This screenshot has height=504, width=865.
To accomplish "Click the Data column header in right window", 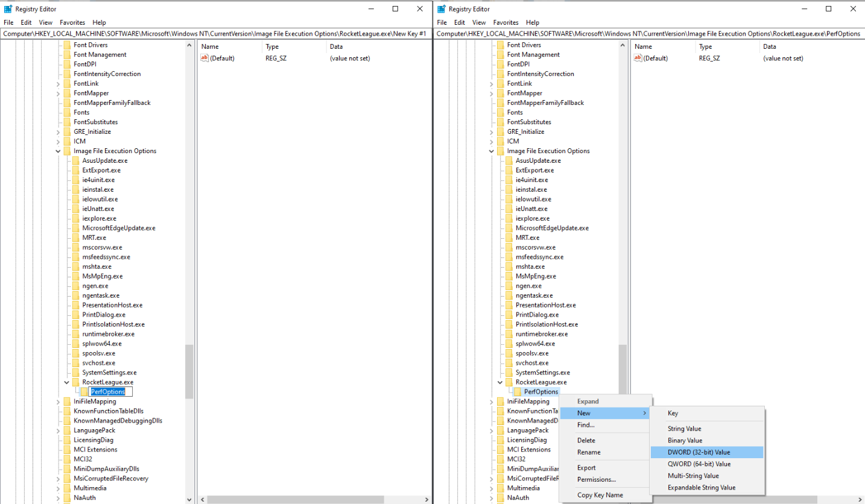I will click(x=811, y=46).
